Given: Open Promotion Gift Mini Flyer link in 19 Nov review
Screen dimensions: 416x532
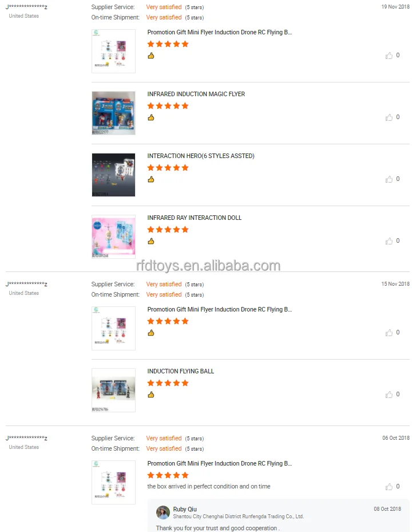Looking at the screenshot, I should click(x=219, y=32).
